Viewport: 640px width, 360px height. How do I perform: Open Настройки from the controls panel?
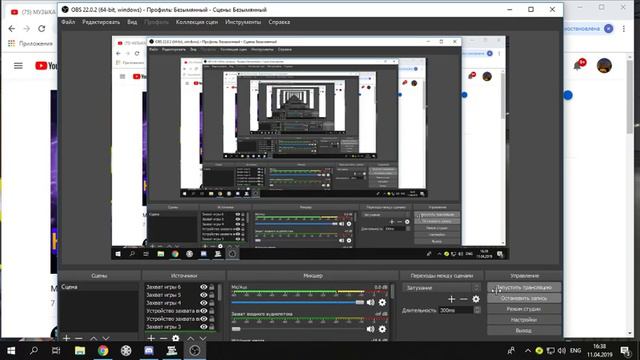coord(524,320)
